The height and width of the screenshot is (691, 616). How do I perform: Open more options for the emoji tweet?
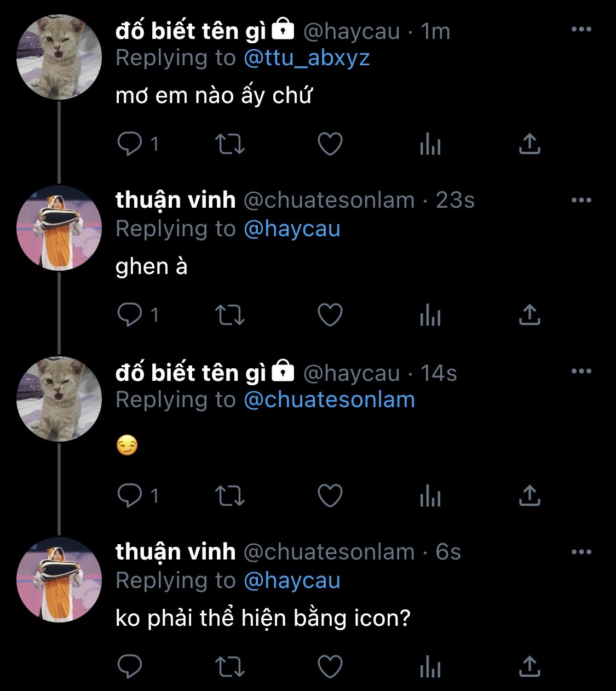(x=581, y=372)
